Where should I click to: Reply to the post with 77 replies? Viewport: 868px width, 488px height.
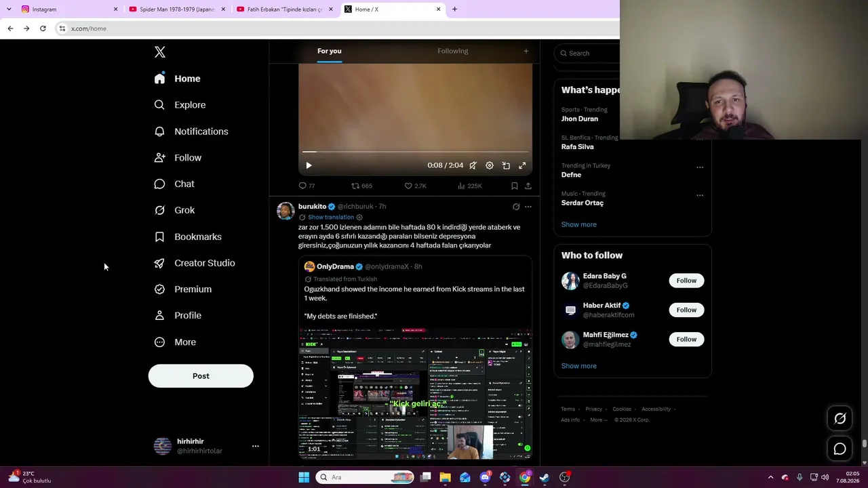pos(307,186)
